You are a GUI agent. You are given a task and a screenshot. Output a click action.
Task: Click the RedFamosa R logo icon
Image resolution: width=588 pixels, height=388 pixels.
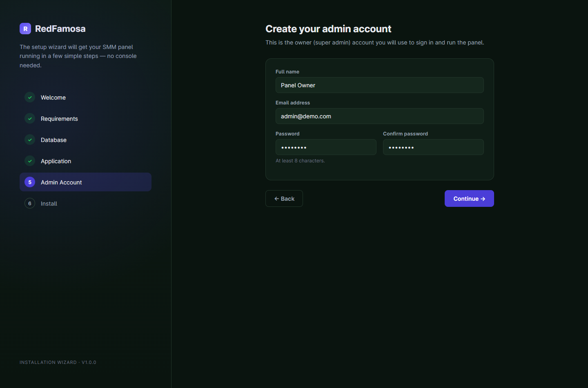click(x=25, y=29)
